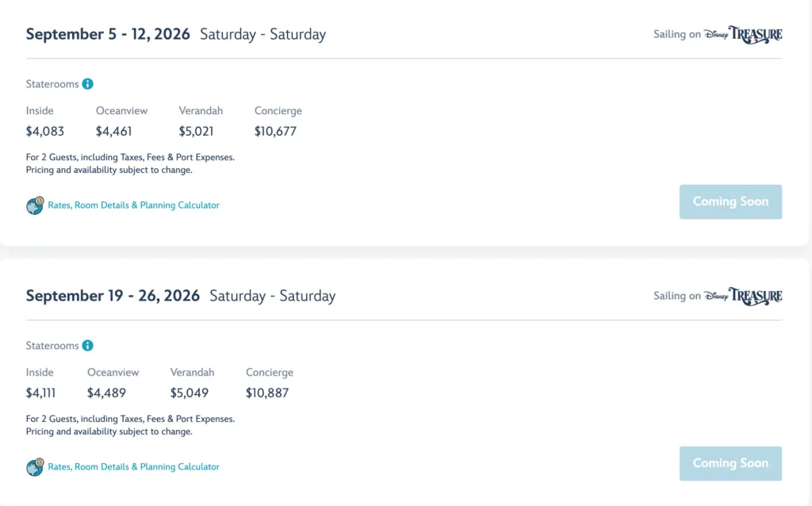Select the $4,111 Inside stateroom price

(x=41, y=393)
